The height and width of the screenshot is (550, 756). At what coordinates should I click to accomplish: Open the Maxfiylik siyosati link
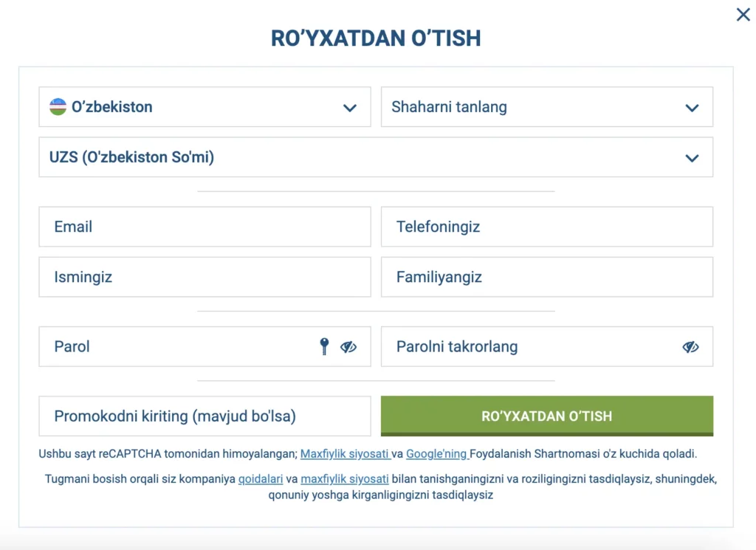[x=345, y=453]
